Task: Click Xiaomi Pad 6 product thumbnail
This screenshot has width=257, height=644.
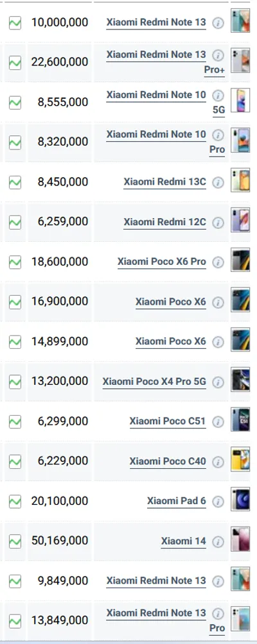Action: (240, 499)
